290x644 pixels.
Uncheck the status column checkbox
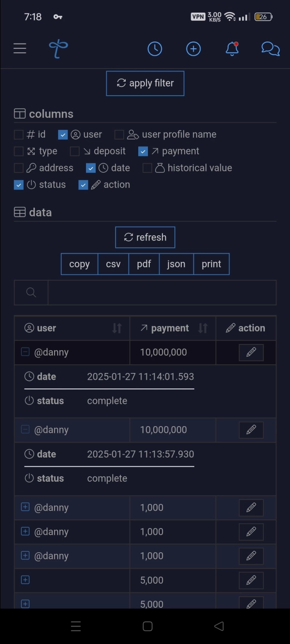pos(18,185)
